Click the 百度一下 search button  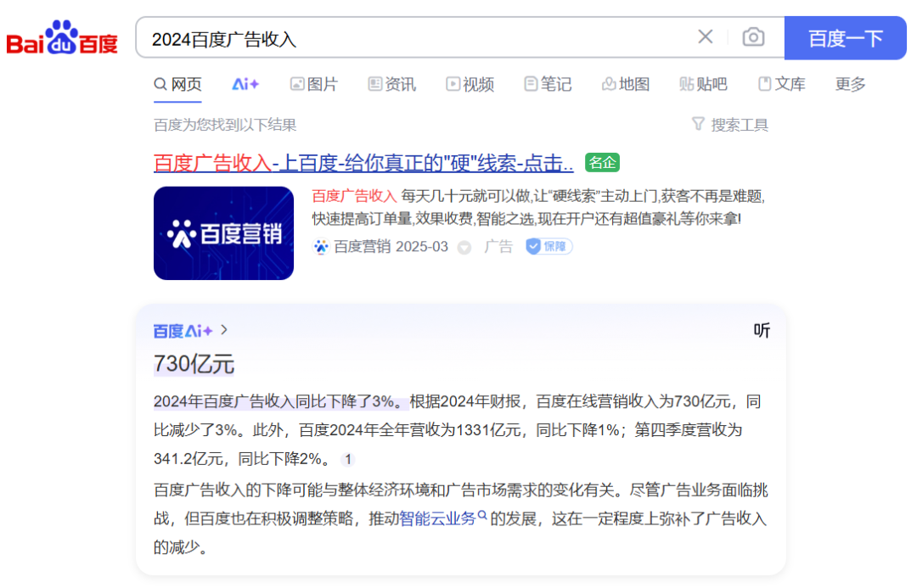[845, 38]
